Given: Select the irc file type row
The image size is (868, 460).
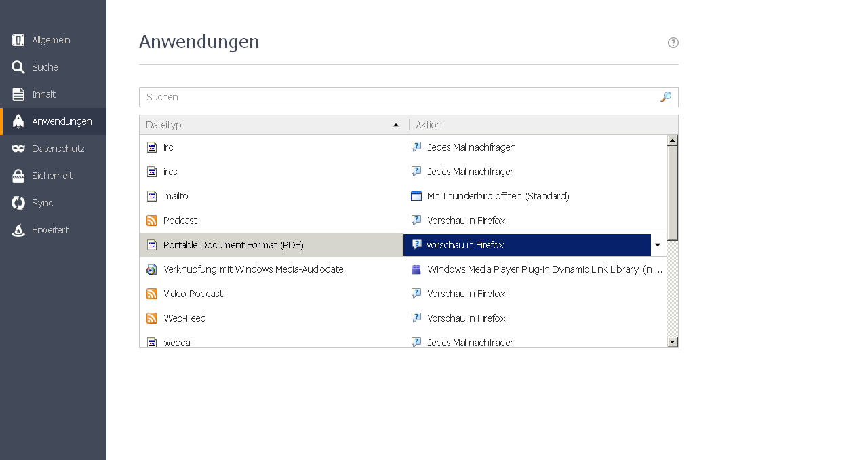Looking at the screenshot, I should pyautogui.click(x=271, y=147).
